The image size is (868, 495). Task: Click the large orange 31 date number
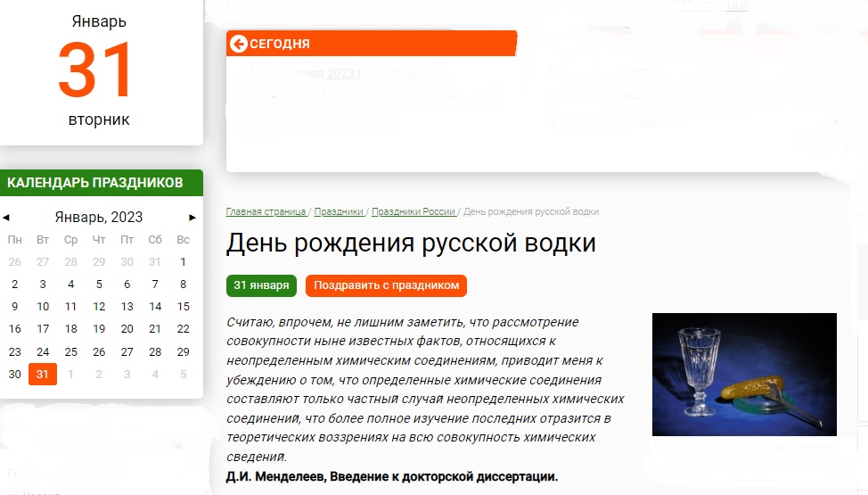[99, 70]
